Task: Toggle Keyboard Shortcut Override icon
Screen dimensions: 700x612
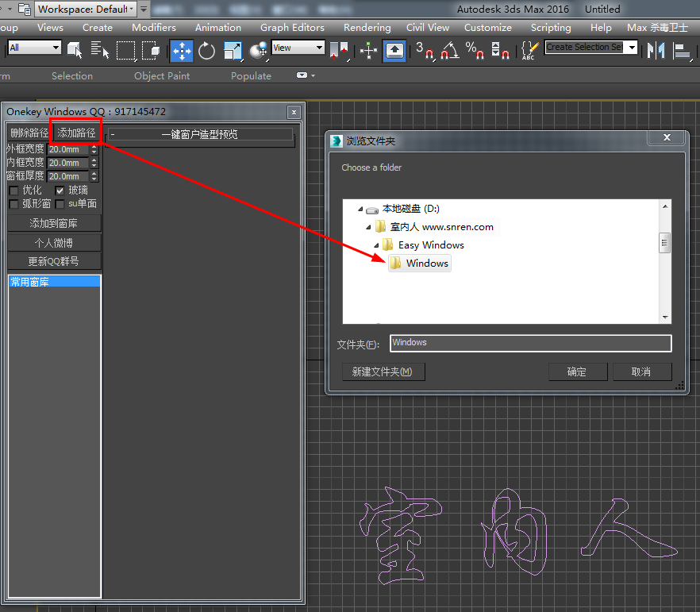Action: click(x=394, y=51)
